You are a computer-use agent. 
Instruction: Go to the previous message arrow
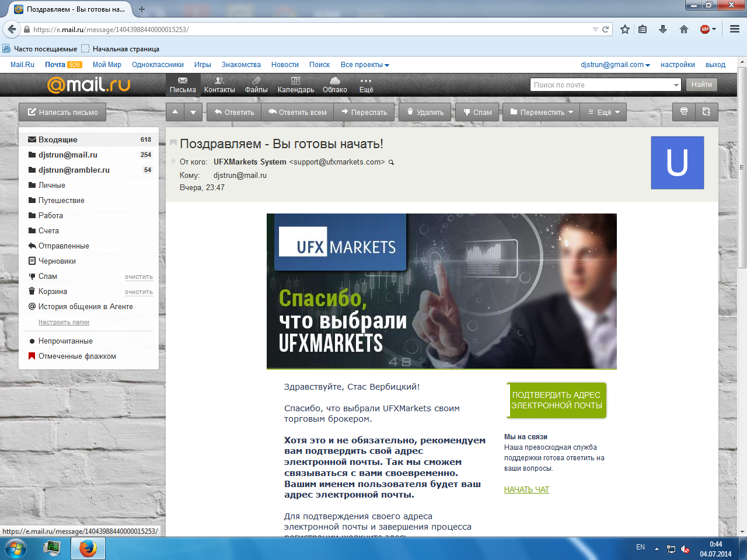click(x=175, y=112)
